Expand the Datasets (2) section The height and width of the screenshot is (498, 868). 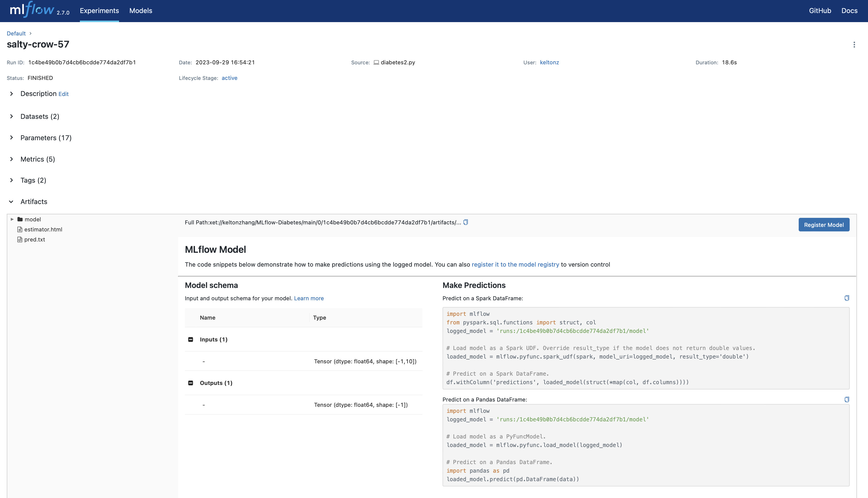click(x=12, y=116)
